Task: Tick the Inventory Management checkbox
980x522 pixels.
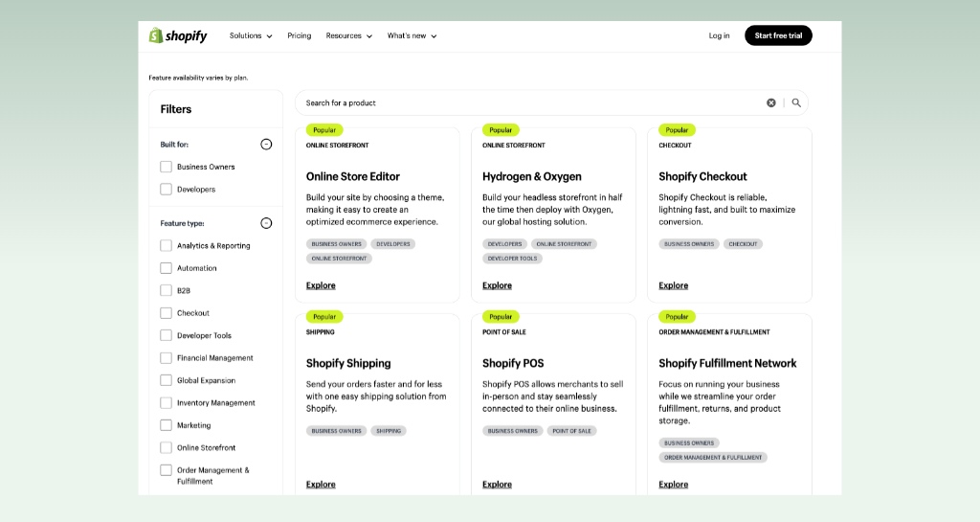Action: [166, 403]
